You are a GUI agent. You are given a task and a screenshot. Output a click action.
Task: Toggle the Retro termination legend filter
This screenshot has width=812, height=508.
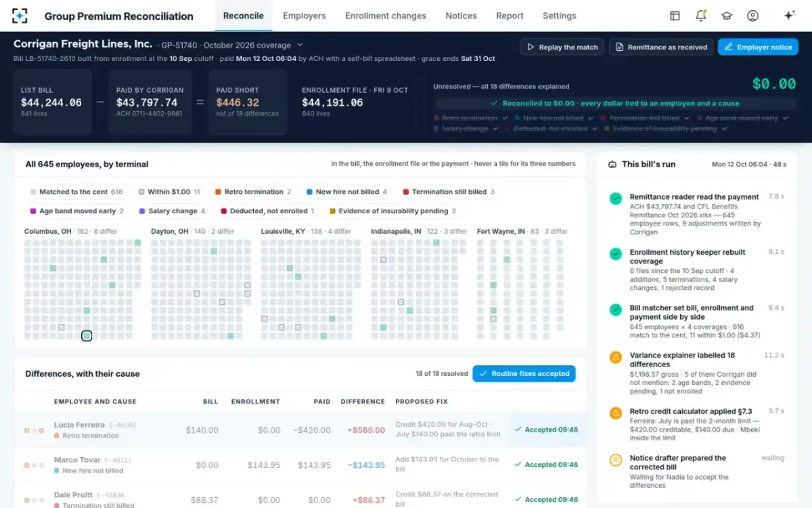point(253,192)
